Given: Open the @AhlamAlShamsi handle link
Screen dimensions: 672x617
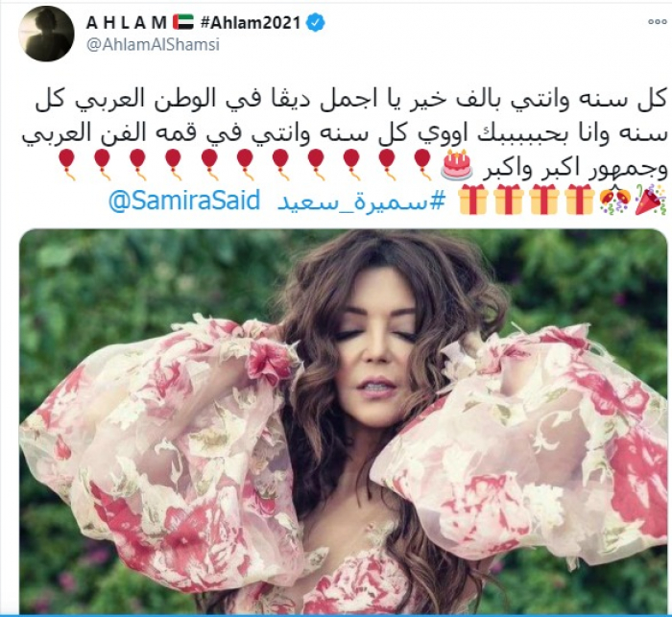Looking at the screenshot, I should 154,45.
